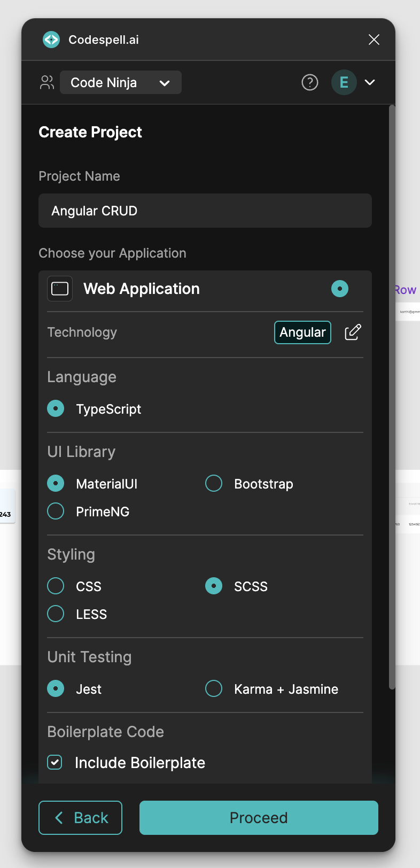
Task: Select Bootstrap as UI library
Action: (x=214, y=483)
